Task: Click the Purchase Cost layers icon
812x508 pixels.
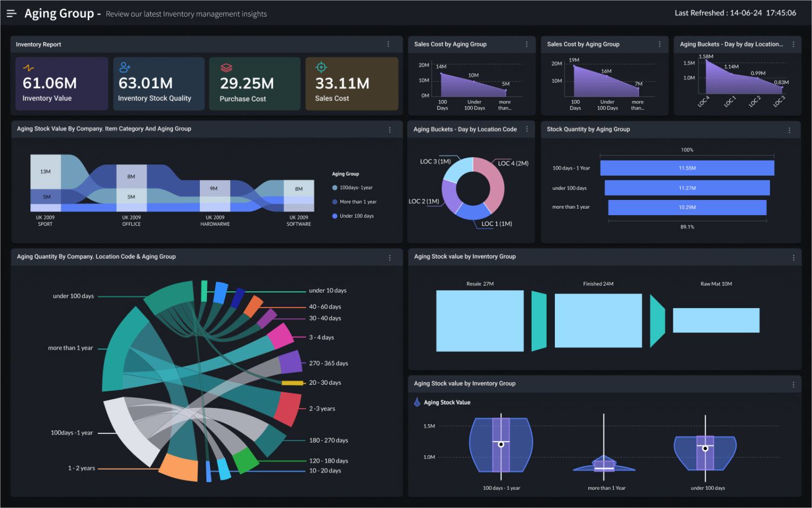Action: 226,68
